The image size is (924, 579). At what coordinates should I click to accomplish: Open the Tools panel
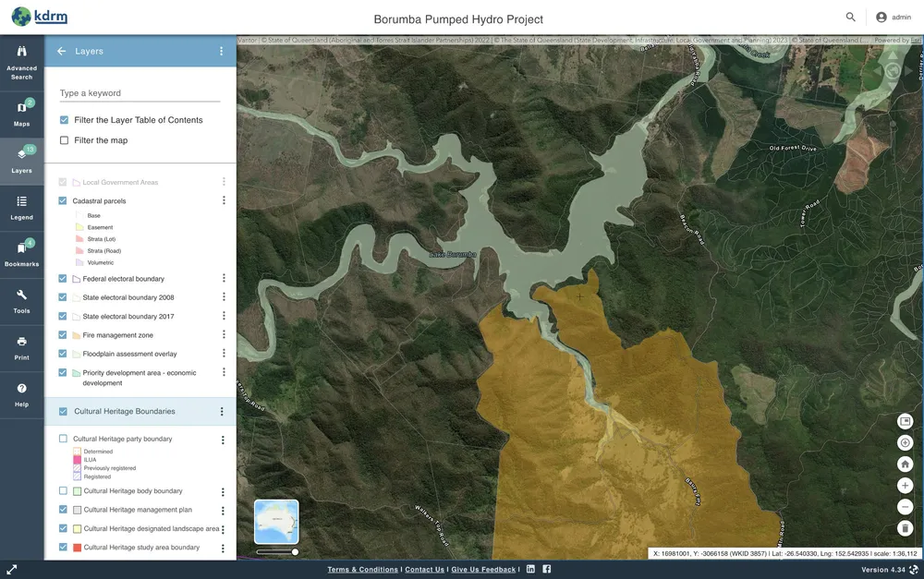[21, 300]
